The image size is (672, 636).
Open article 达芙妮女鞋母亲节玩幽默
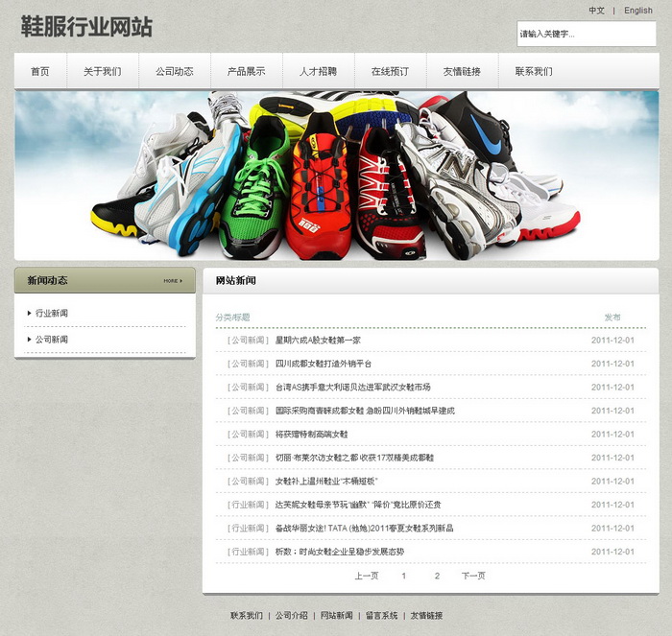(x=358, y=505)
